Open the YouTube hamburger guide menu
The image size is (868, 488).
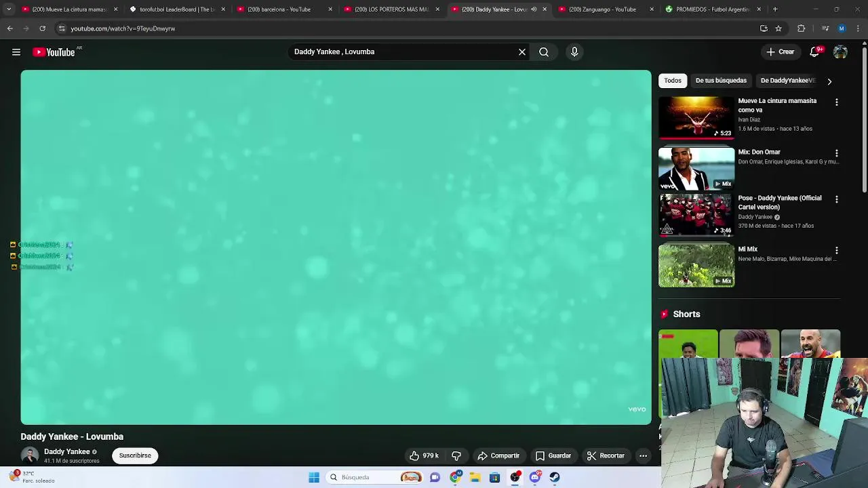coord(16,52)
